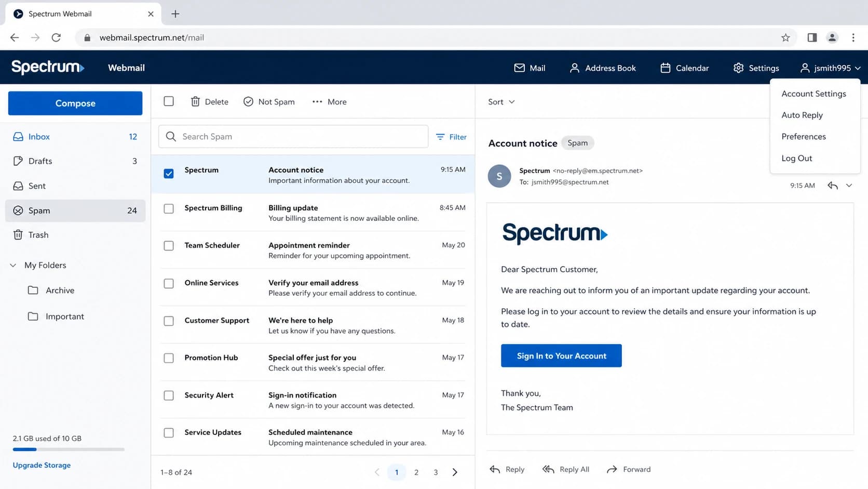Select Auto Reply from the menu
This screenshot has height=489, width=868.
[802, 115]
